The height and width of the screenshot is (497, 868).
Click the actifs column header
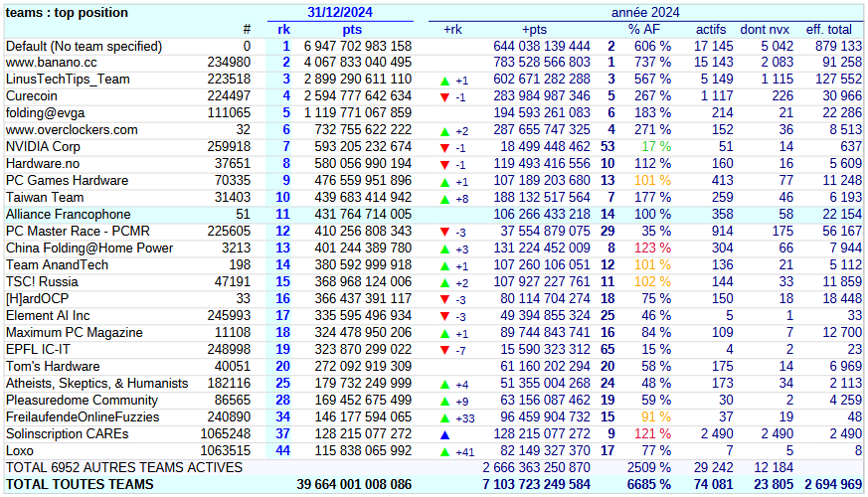click(710, 30)
